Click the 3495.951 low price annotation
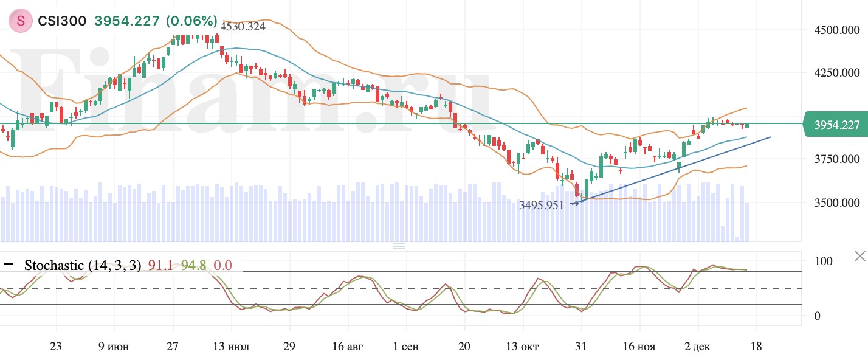 pos(540,206)
